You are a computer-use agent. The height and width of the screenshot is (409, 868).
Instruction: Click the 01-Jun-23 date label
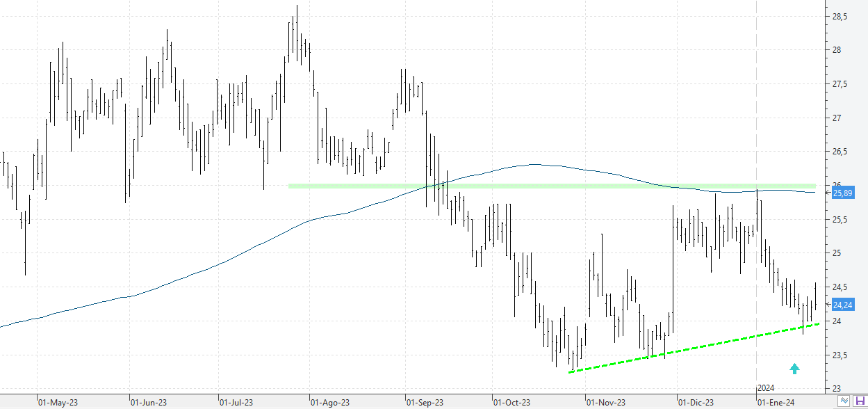click(148, 402)
